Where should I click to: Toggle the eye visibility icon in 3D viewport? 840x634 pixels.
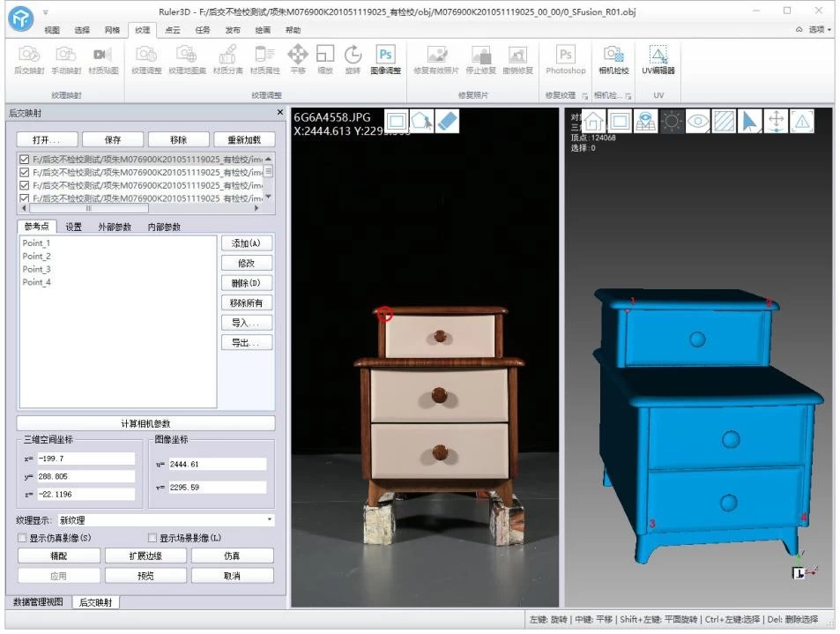698,122
